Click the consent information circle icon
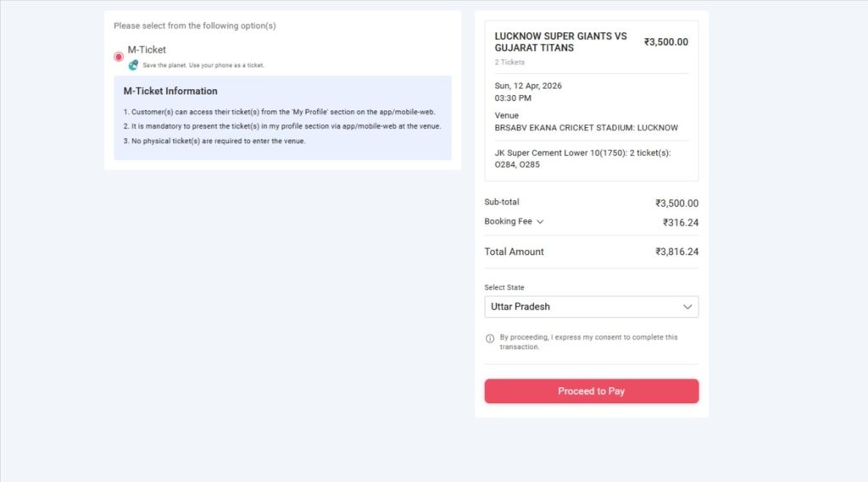The image size is (868, 482). point(490,339)
